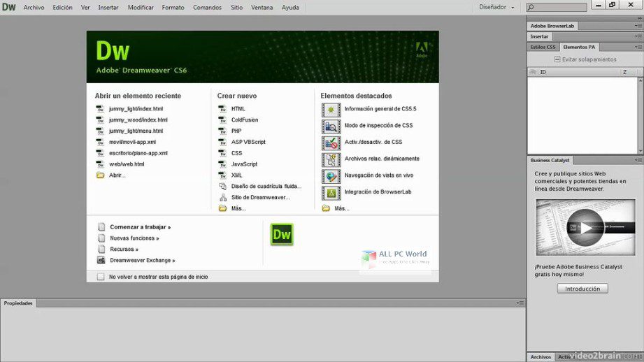Image resolution: width=644 pixels, height=362 pixels.
Task: Open the Sitio menu
Action: pos(236,8)
